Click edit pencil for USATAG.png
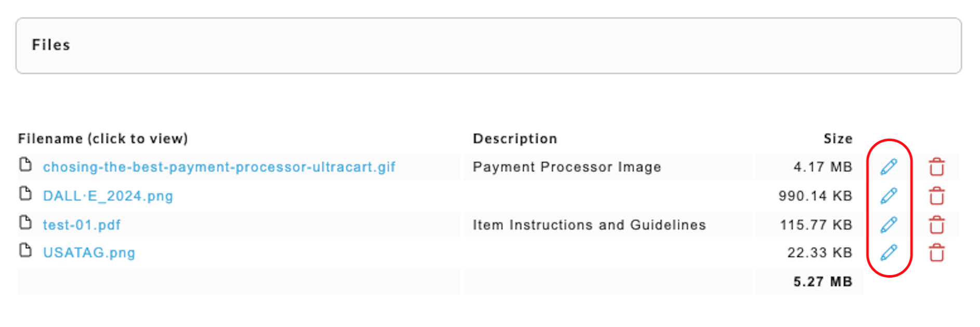 (889, 252)
